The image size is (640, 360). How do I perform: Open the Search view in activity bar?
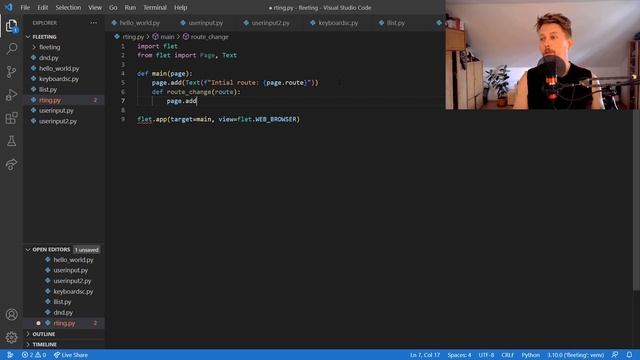click(11, 49)
